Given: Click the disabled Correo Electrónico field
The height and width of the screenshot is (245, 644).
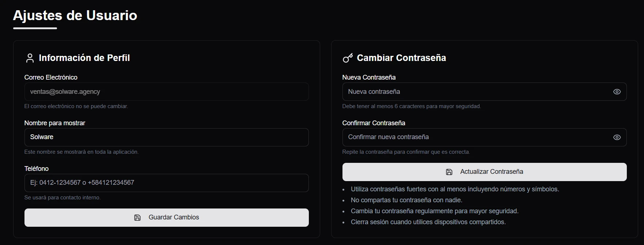Looking at the screenshot, I should pyautogui.click(x=166, y=92).
